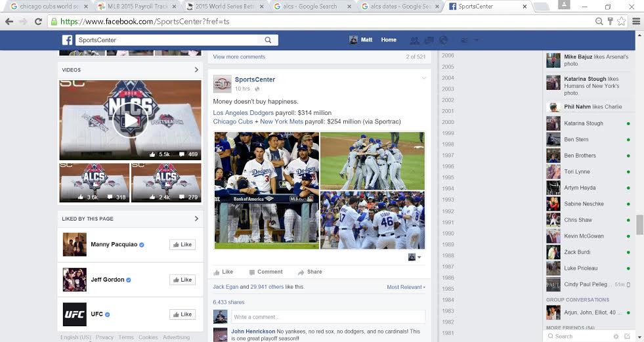Open Los Angeles Dodgers link
This screenshot has height=342, width=644.
[243, 112]
